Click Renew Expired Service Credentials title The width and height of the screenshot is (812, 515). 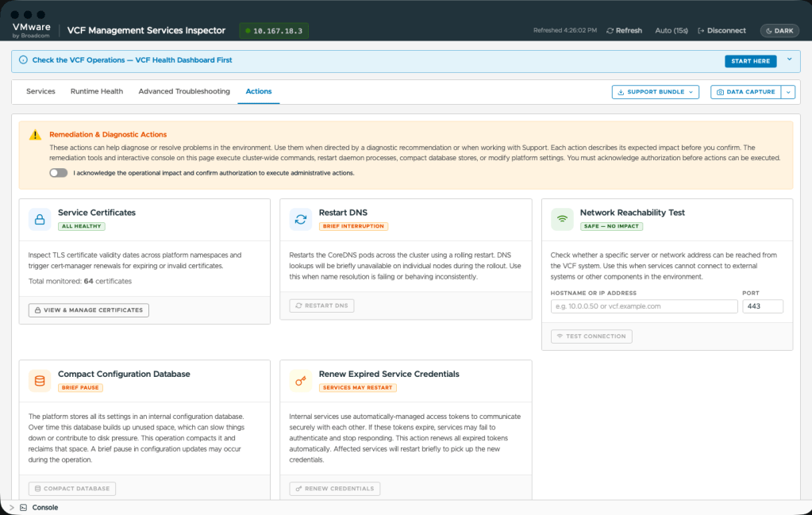[389, 374]
